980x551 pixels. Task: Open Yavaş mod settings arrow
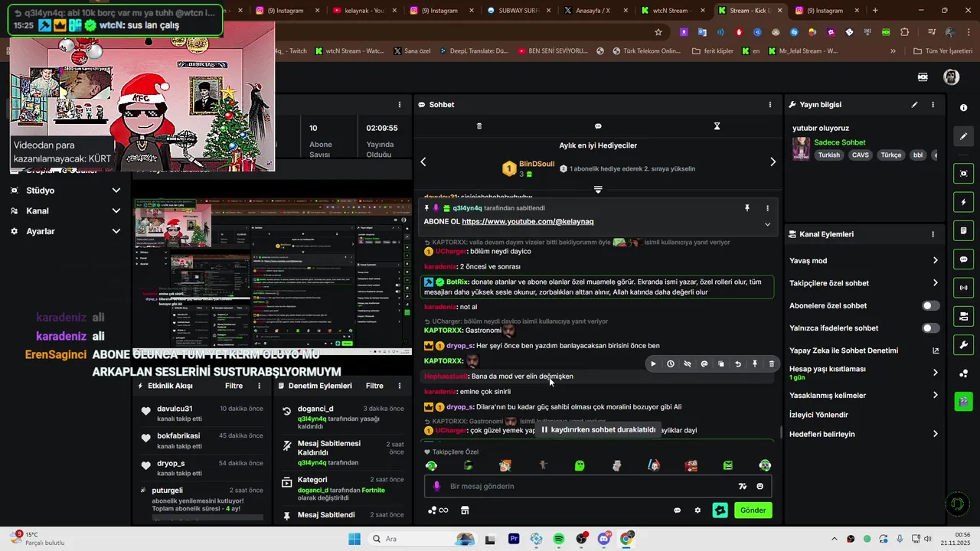(x=935, y=261)
